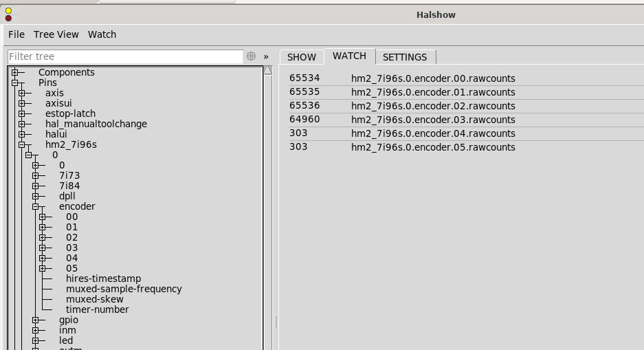Expand the hal_manualtoolchange node

22,124
